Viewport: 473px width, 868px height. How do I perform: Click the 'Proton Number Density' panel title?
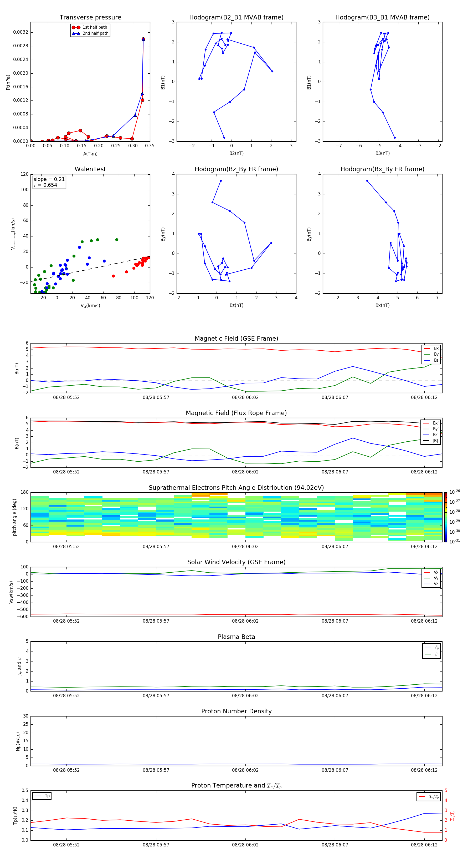point(236,712)
